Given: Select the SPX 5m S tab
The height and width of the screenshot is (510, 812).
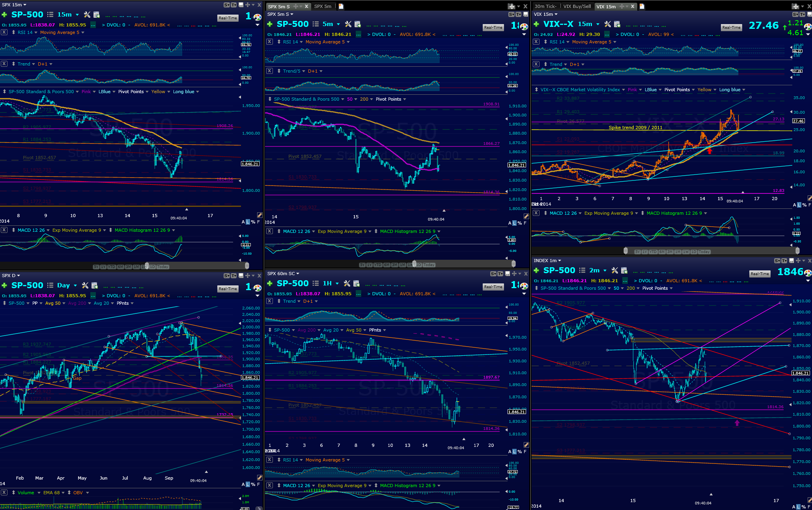Looking at the screenshot, I should [x=279, y=6].
